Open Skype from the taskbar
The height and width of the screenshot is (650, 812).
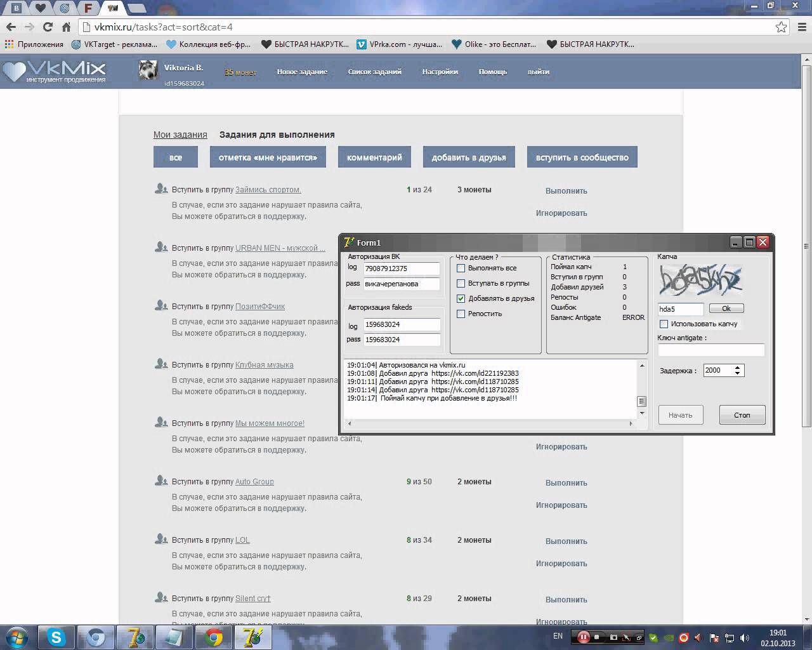click(x=56, y=637)
